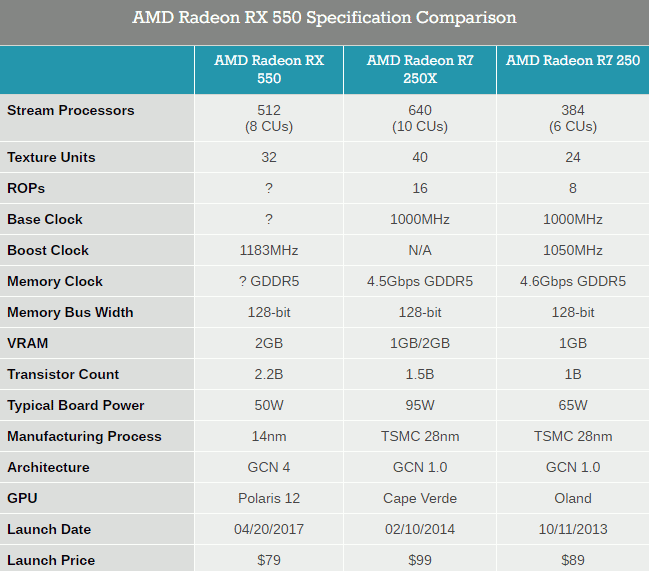Click the 14nm manufacturing process cell
The height and width of the screenshot is (571, 649).
[x=269, y=437]
